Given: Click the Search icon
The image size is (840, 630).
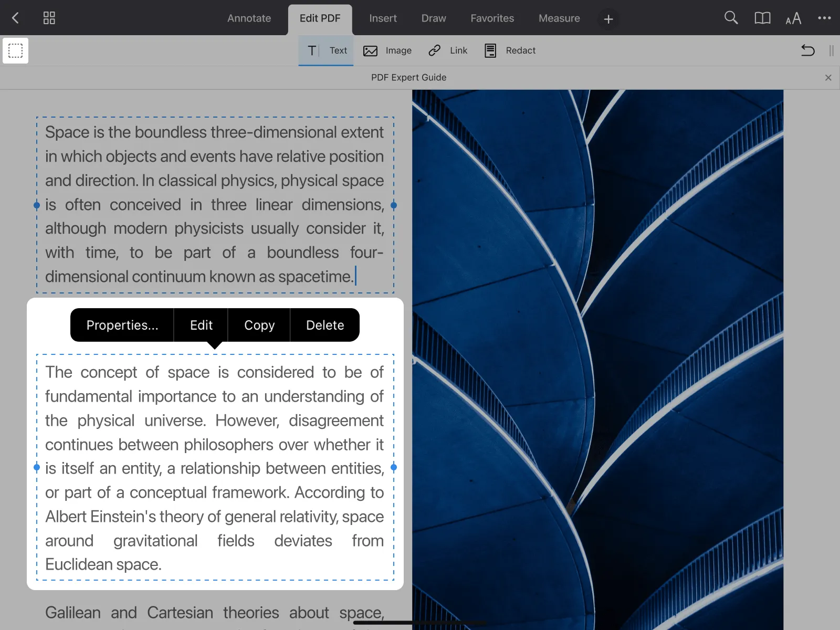Looking at the screenshot, I should 731,17.
